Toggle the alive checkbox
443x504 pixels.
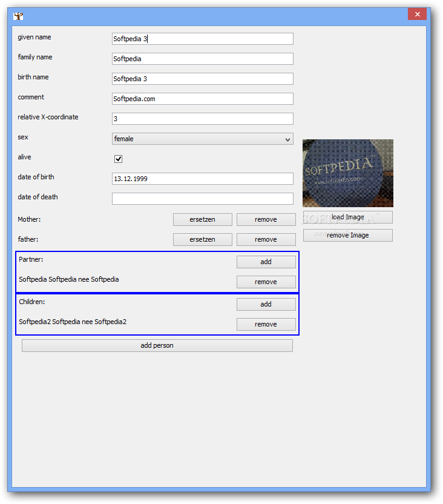118,159
